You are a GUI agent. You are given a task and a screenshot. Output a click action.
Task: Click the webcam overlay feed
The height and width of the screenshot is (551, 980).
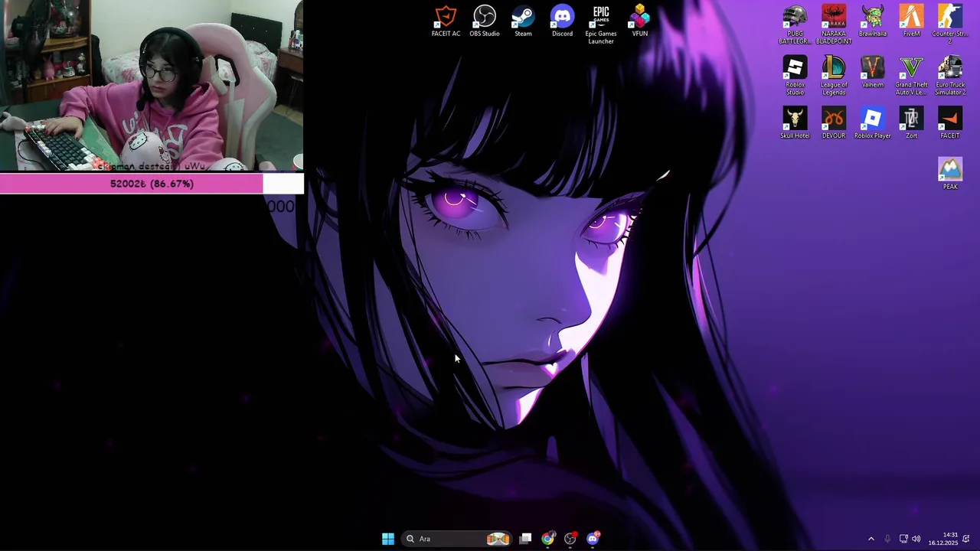[x=152, y=86]
